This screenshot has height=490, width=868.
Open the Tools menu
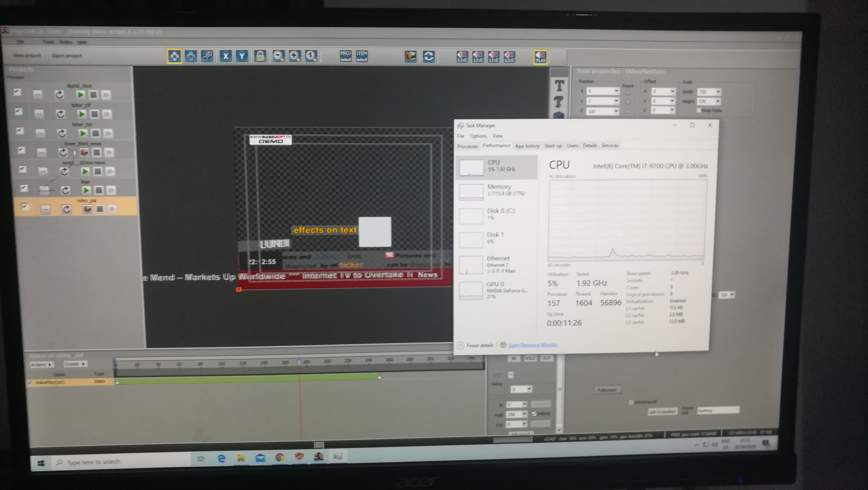48,42
